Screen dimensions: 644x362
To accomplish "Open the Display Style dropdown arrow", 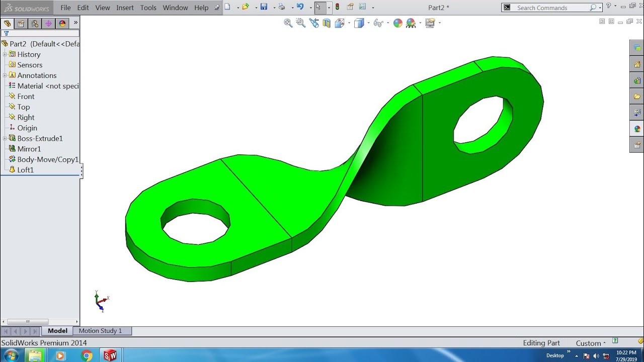I will coord(368,23).
